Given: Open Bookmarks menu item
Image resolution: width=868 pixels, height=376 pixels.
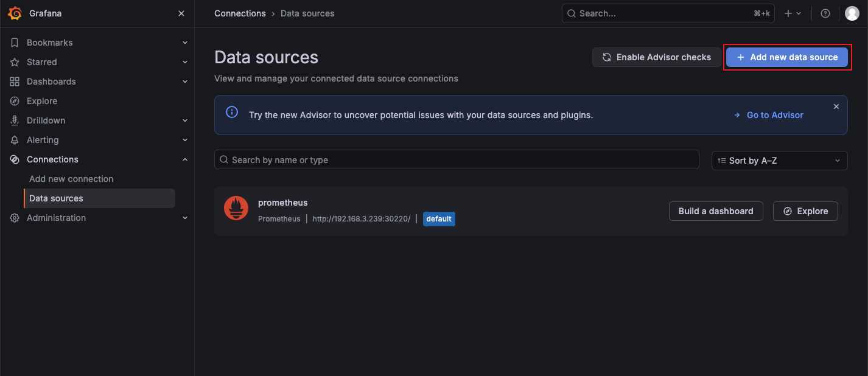Looking at the screenshot, I should [50, 43].
